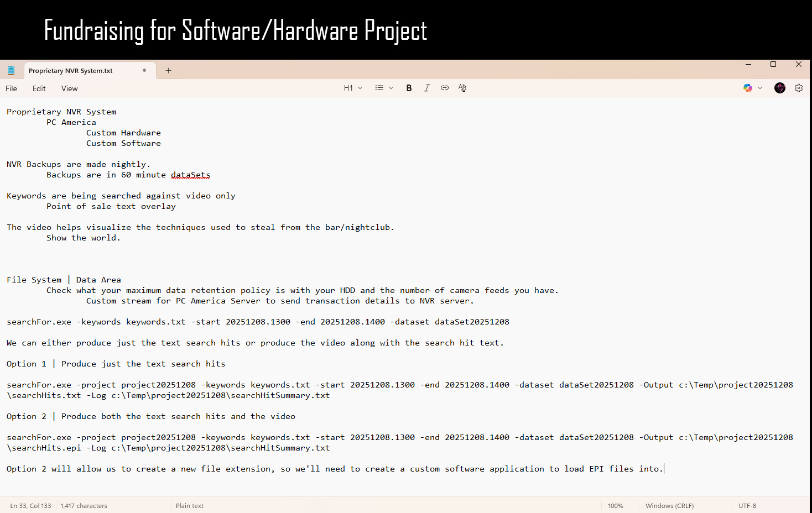Image resolution: width=812 pixels, height=513 pixels.
Task: Open the account profile avatar
Action: click(779, 88)
